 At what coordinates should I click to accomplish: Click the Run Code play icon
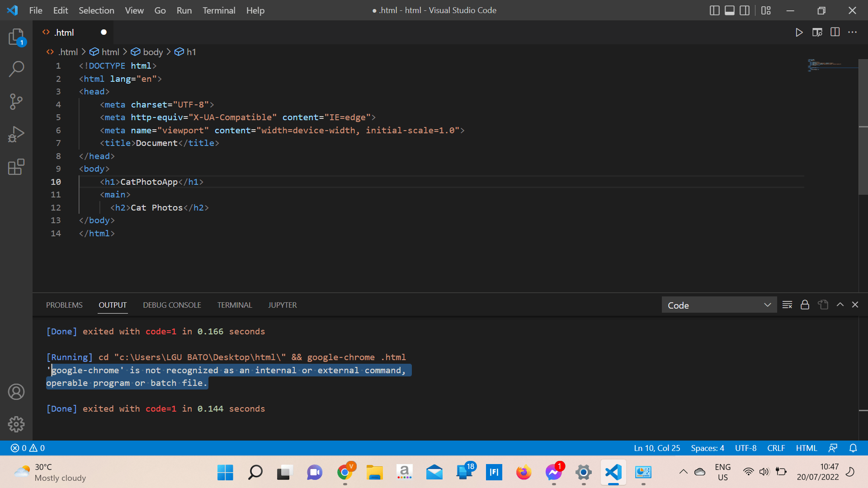[x=799, y=33]
